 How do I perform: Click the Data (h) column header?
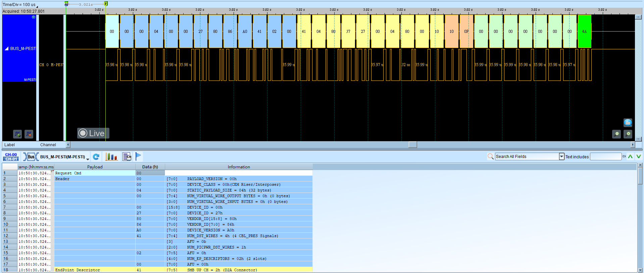click(150, 167)
